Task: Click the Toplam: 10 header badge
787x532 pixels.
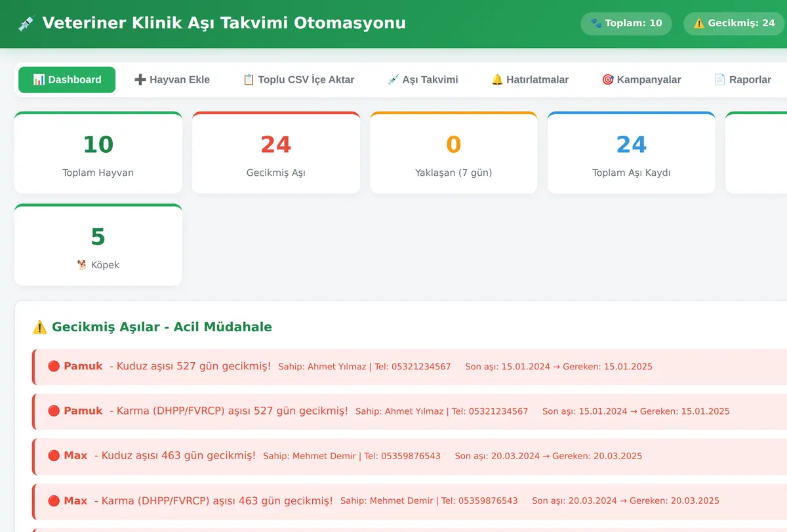Action: click(x=626, y=24)
